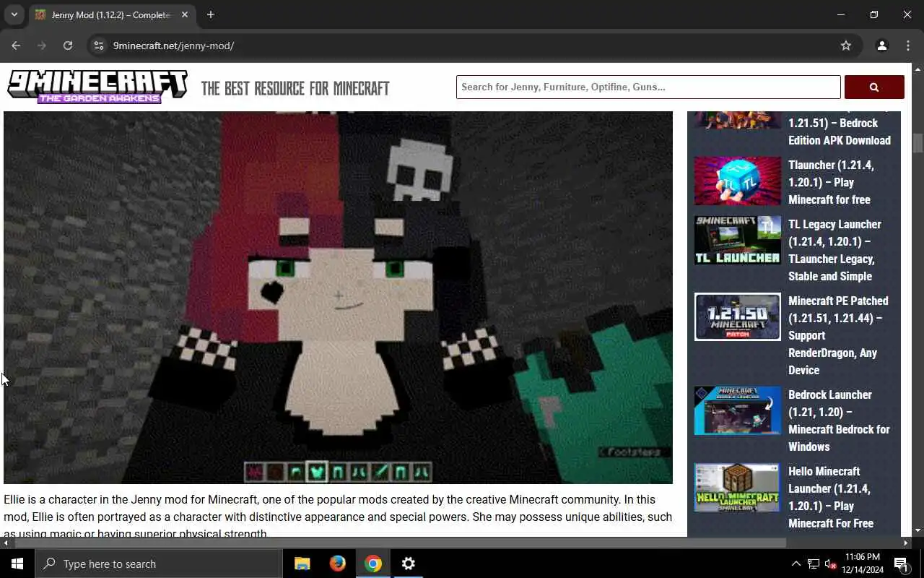Select the Jenny Mod (1.12.2) tab
Image resolution: width=924 pixels, height=578 pixels.
point(111,14)
